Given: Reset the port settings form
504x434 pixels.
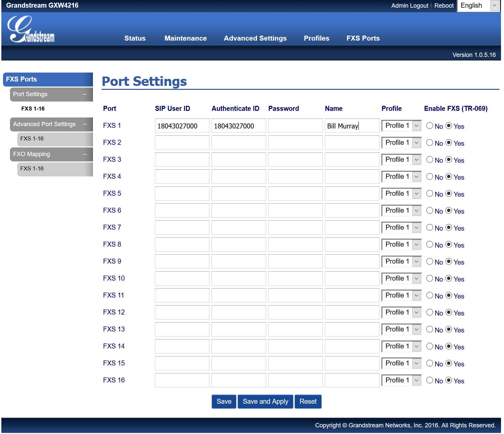Looking at the screenshot, I should click(x=308, y=401).
